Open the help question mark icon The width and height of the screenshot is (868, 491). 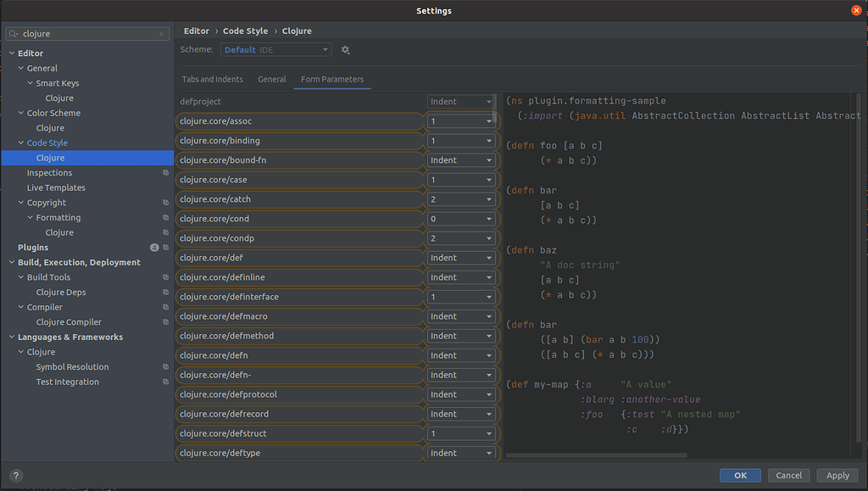16,476
